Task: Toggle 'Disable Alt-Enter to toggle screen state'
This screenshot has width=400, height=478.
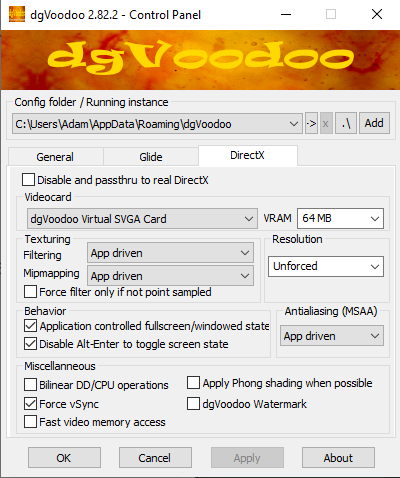Action: coord(30,344)
